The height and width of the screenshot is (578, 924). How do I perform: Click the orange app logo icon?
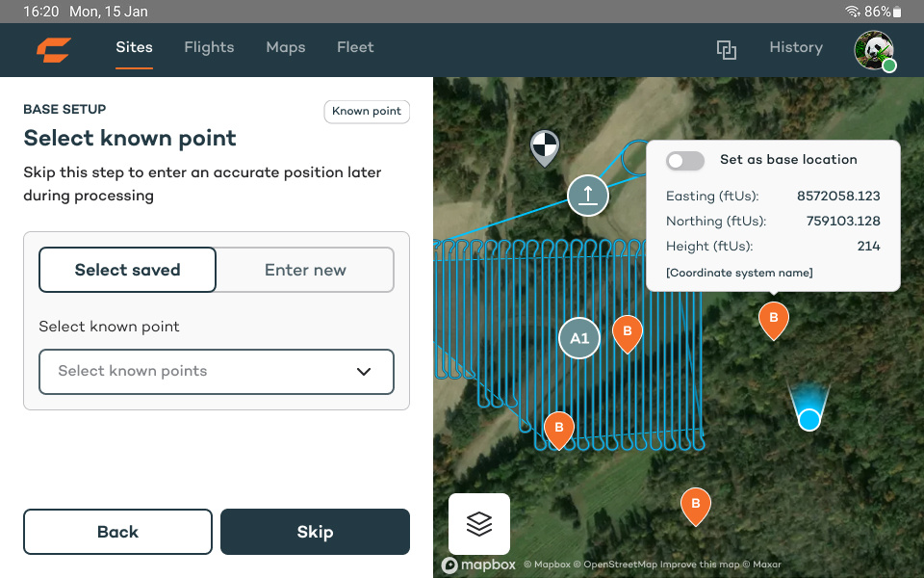coord(54,49)
